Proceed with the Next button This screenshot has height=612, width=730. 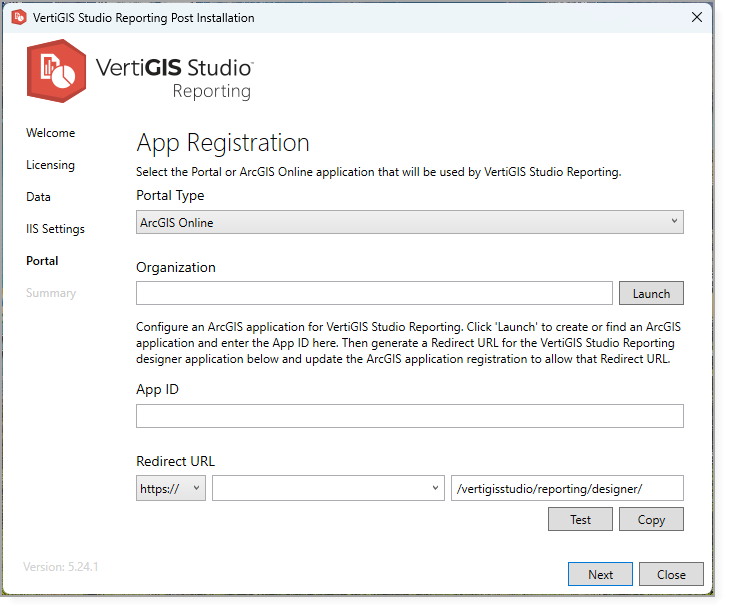(600, 574)
